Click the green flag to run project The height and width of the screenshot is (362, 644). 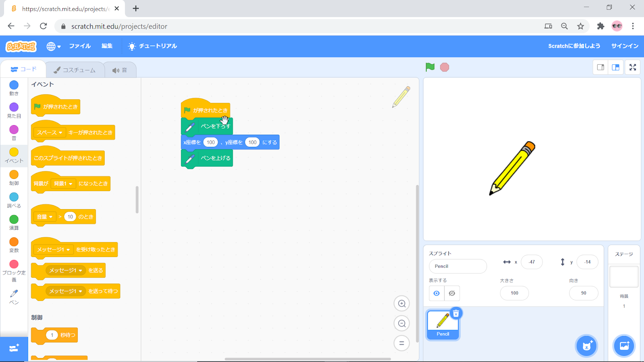(x=430, y=67)
